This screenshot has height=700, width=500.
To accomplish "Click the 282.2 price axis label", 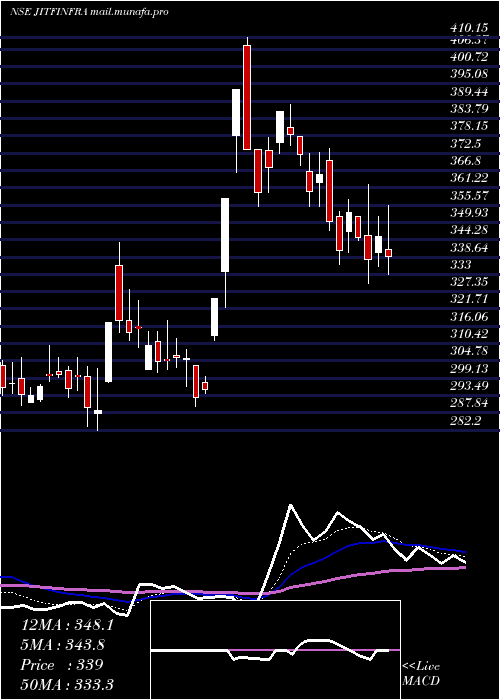I will pos(465,421).
